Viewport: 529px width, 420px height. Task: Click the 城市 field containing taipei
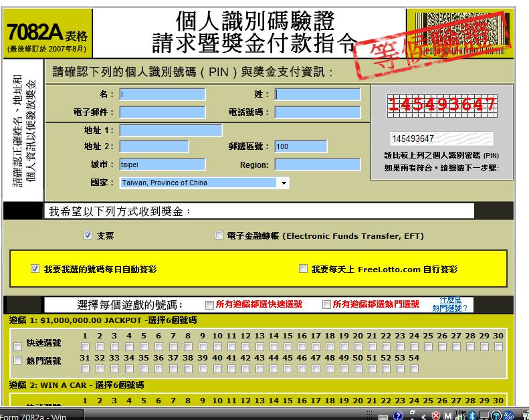(163, 165)
